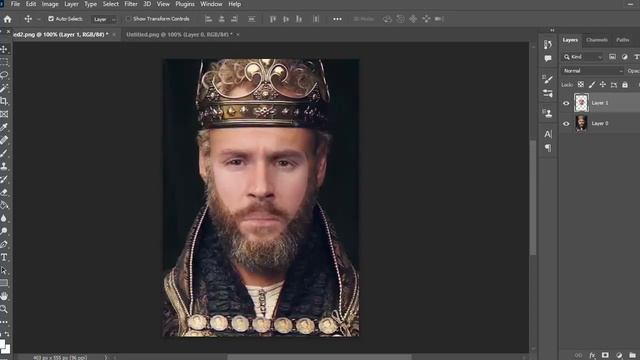Open the Filter menu
640x360 pixels.
[131, 4]
